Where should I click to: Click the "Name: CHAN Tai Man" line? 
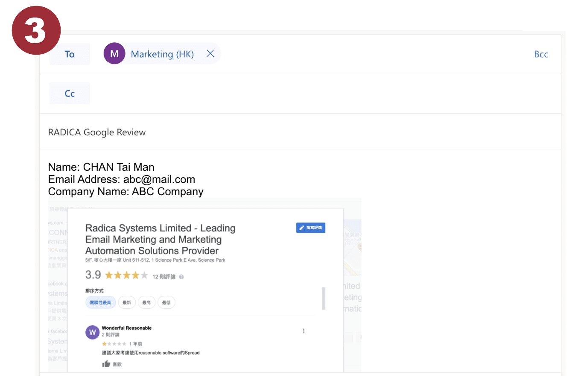101,167
